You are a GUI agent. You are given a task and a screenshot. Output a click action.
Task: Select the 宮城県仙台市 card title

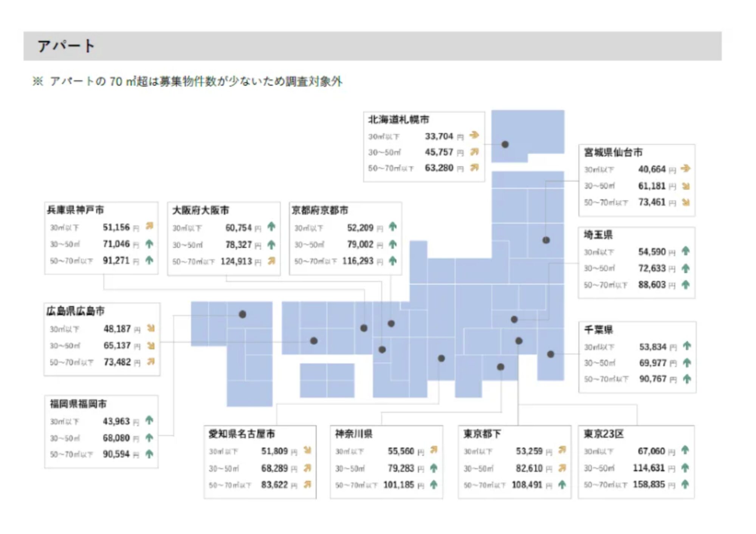point(613,152)
